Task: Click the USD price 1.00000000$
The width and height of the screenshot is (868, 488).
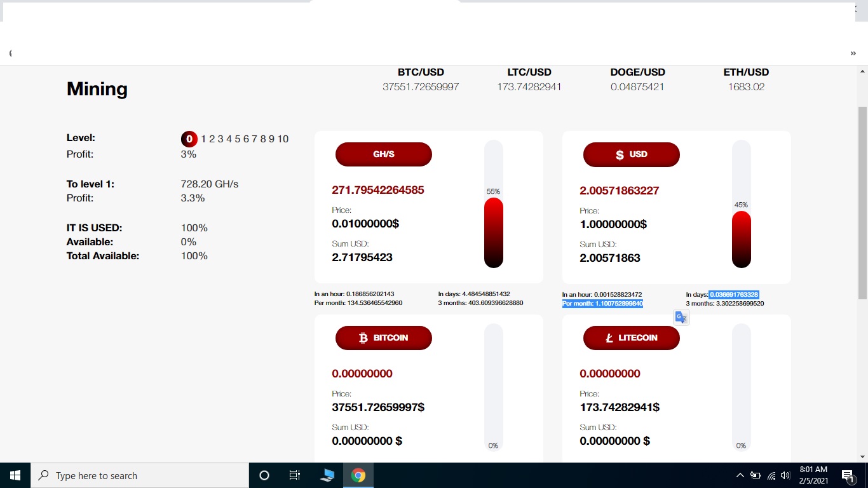Action: (613, 224)
